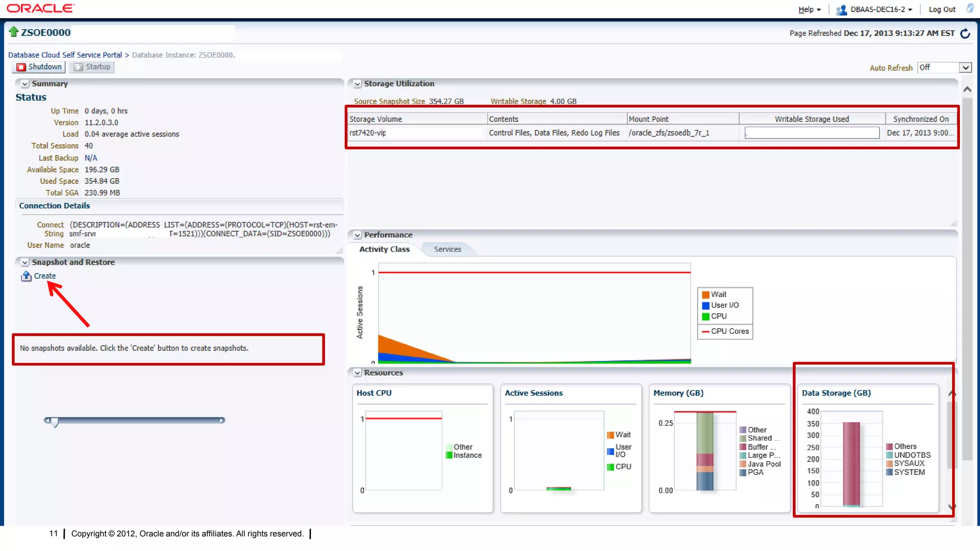Collapse the Snapshot and Restore section
The width and height of the screenshot is (980, 551).
[x=25, y=262]
